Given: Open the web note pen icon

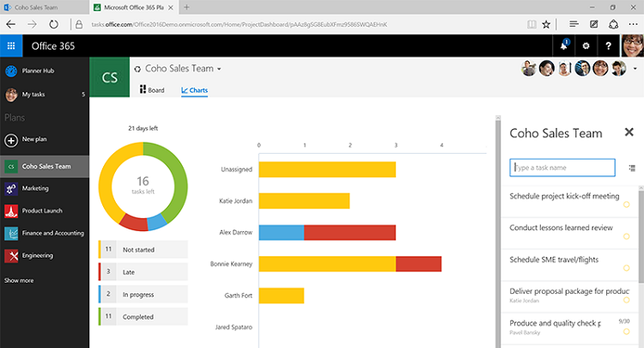Looking at the screenshot, I should [x=594, y=24].
